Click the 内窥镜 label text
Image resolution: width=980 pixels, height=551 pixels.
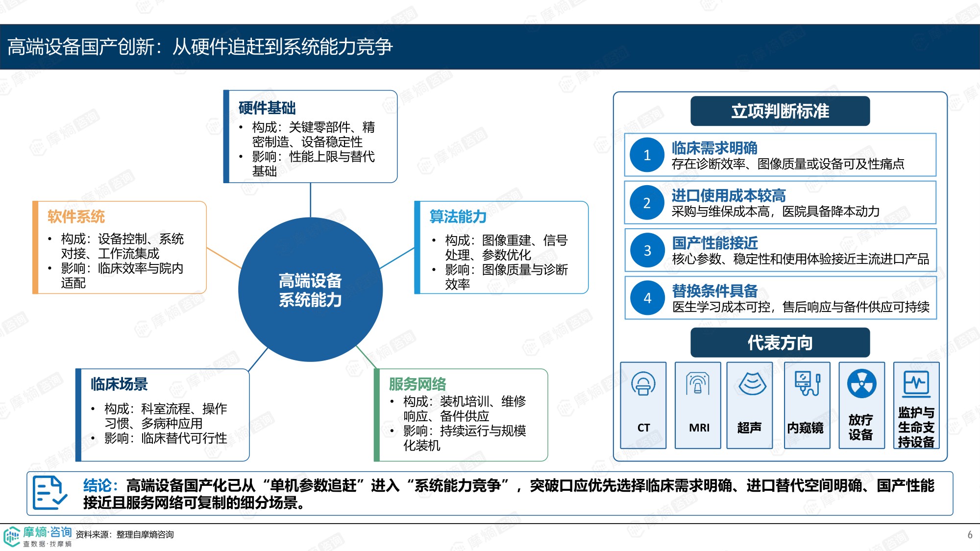click(x=805, y=428)
